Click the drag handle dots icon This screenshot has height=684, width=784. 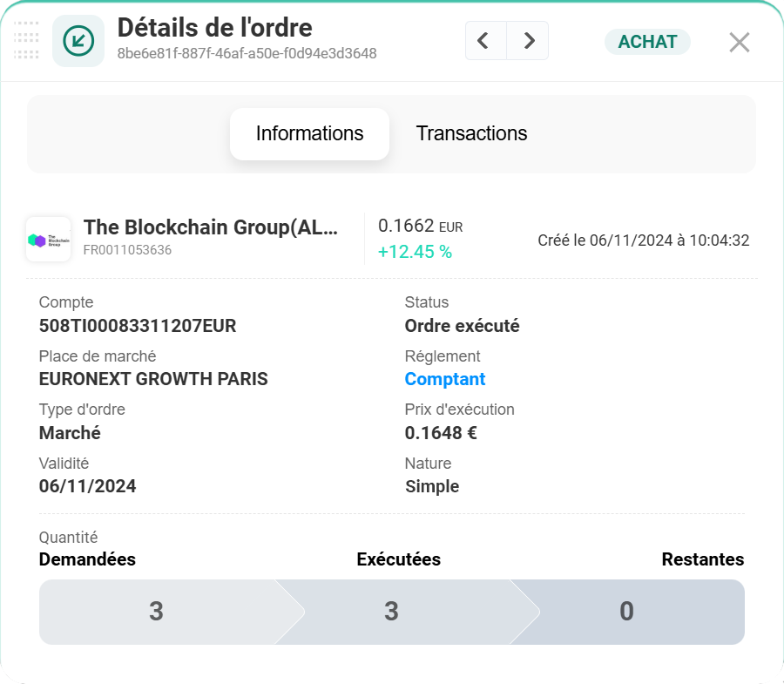click(27, 41)
